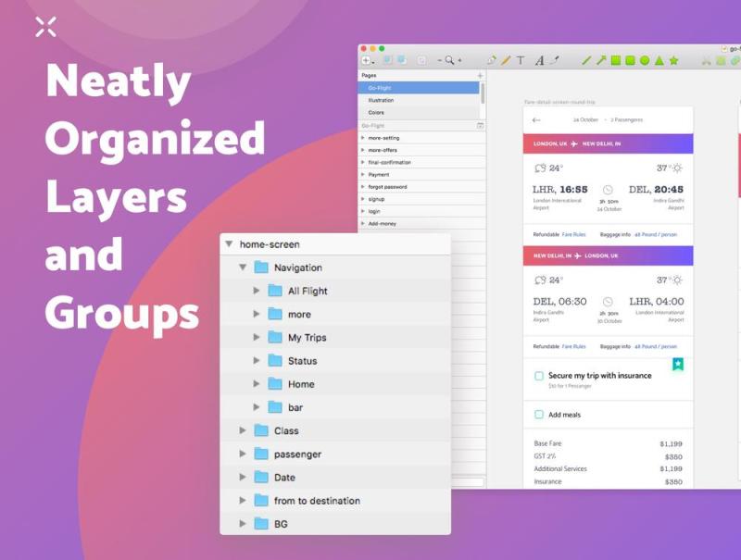Select the green Line shape tool
Screen dimensions: 741x560
pyautogui.click(x=586, y=60)
